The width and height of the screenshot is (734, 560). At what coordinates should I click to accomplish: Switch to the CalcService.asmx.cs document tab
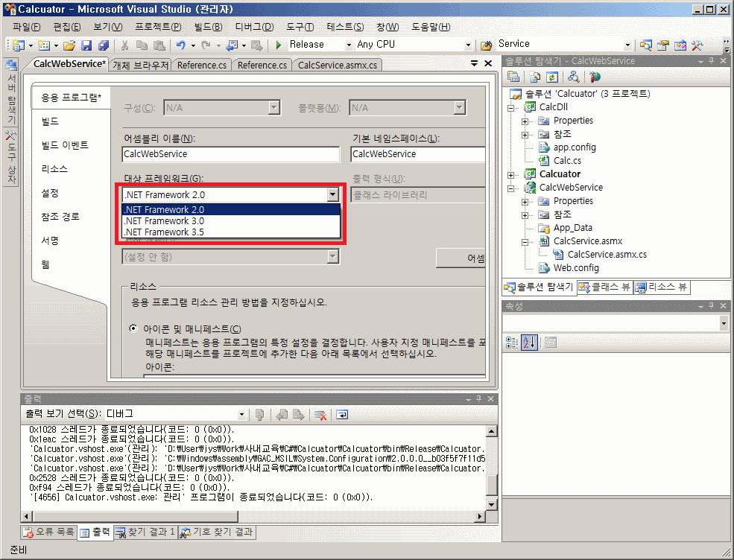[x=338, y=65]
